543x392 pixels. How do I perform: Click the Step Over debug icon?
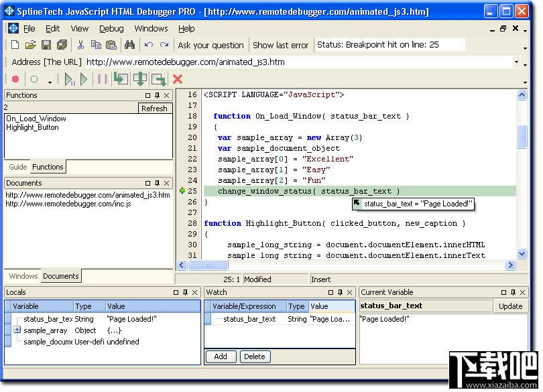(140, 79)
